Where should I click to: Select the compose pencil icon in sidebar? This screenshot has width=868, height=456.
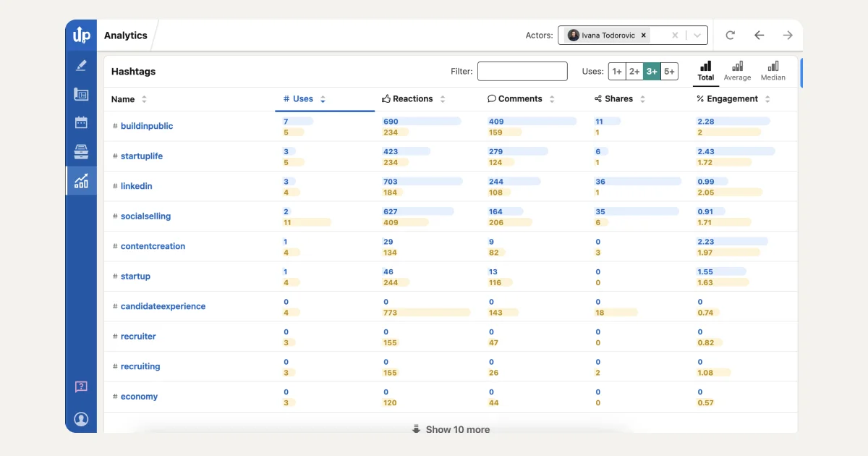tap(80, 65)
